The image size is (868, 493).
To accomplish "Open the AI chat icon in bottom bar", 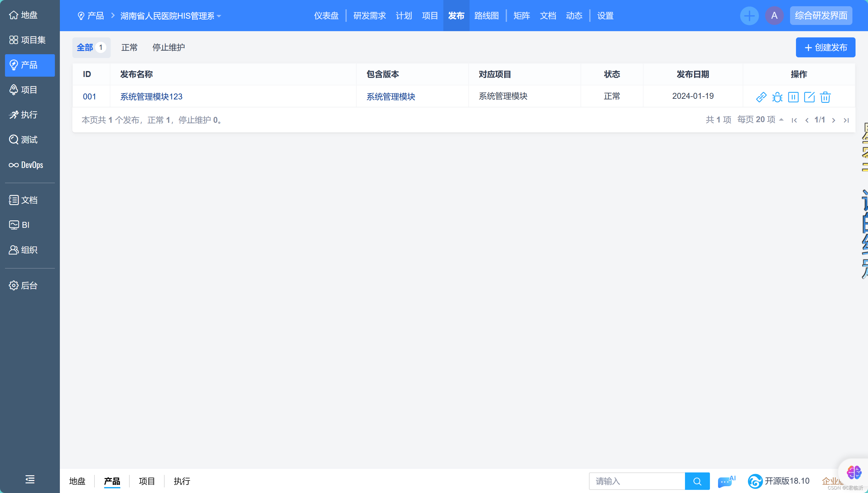I will 726,481.
